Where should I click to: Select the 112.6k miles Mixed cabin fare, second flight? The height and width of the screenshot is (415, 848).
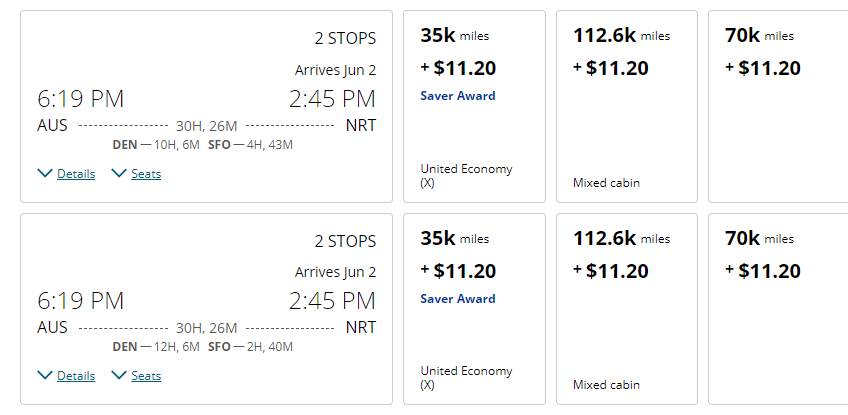pyautogui.click(x=626, y=308)
